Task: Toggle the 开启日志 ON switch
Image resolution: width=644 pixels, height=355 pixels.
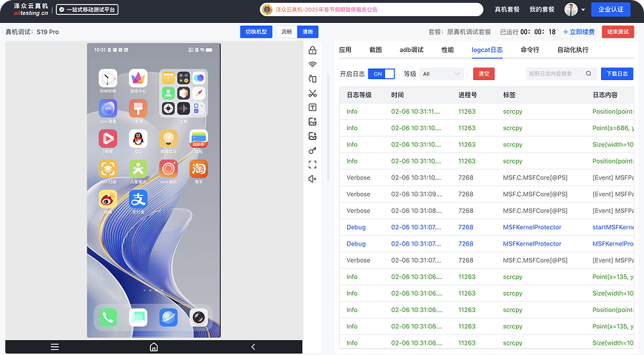Action: pyautogui.click(x=381, y=74)
